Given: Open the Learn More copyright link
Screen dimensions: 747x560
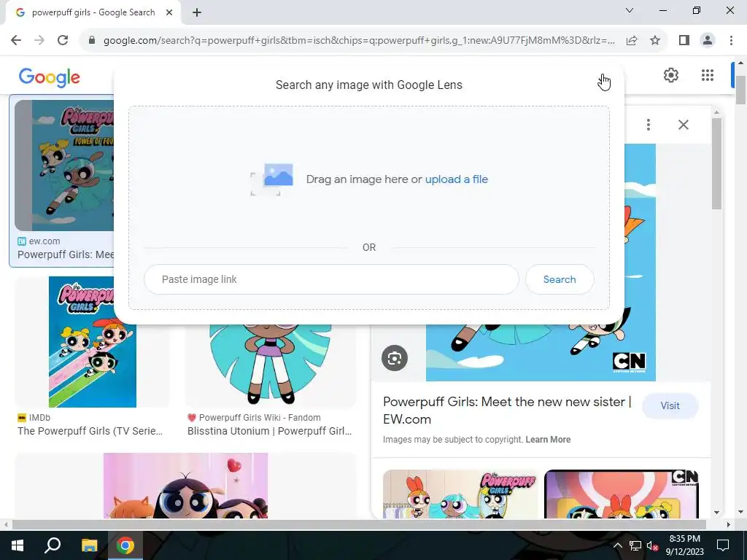Looking at the screenshot, I should (548, 440).
